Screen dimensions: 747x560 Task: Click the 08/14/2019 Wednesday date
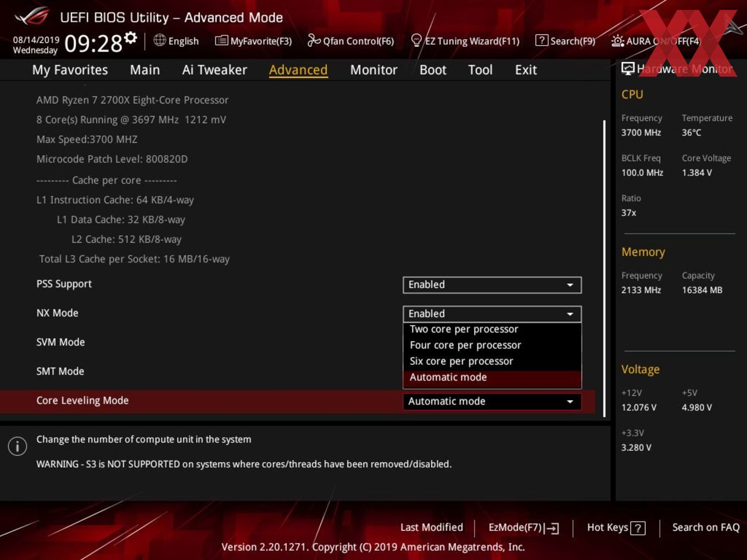coord(36,45)
